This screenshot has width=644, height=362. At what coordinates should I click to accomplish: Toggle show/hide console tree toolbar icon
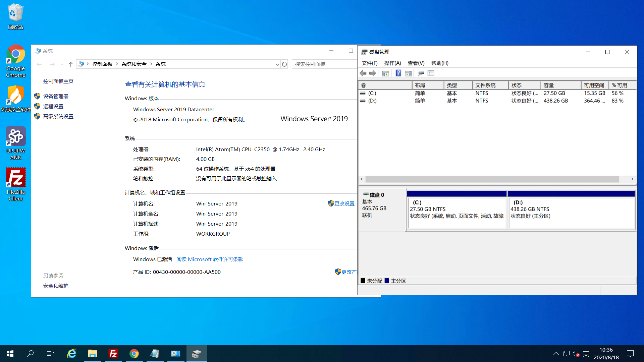tap(385, 73)
